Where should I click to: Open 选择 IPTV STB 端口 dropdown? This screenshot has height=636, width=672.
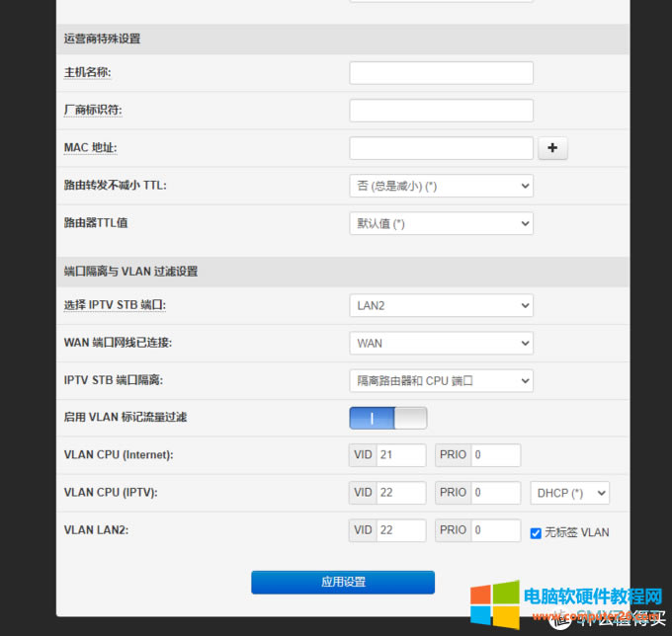point(441,305)
